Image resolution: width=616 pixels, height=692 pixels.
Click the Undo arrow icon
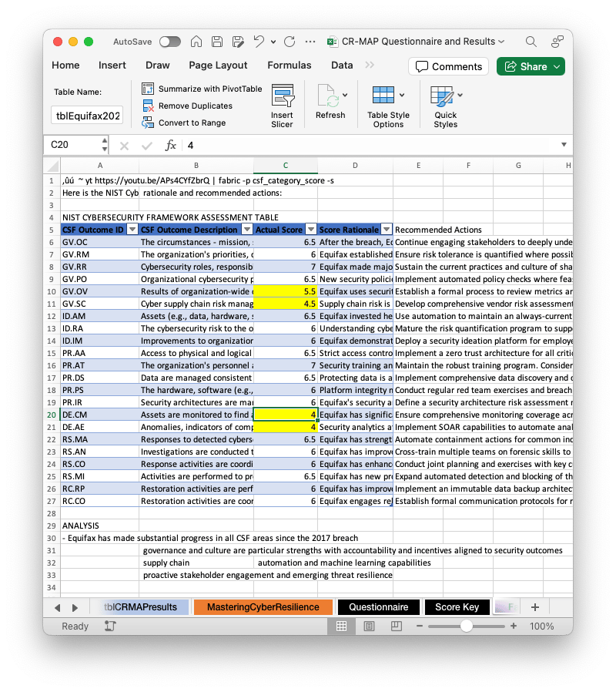tap(259, 42)
